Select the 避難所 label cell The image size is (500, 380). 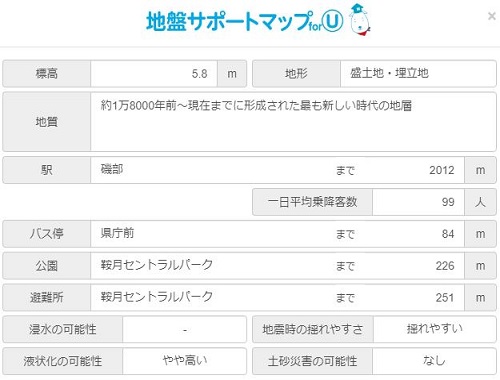point(47,298)
